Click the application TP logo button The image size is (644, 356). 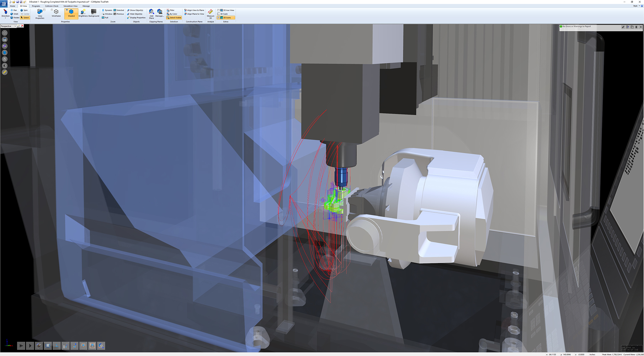tap(4, 4)
